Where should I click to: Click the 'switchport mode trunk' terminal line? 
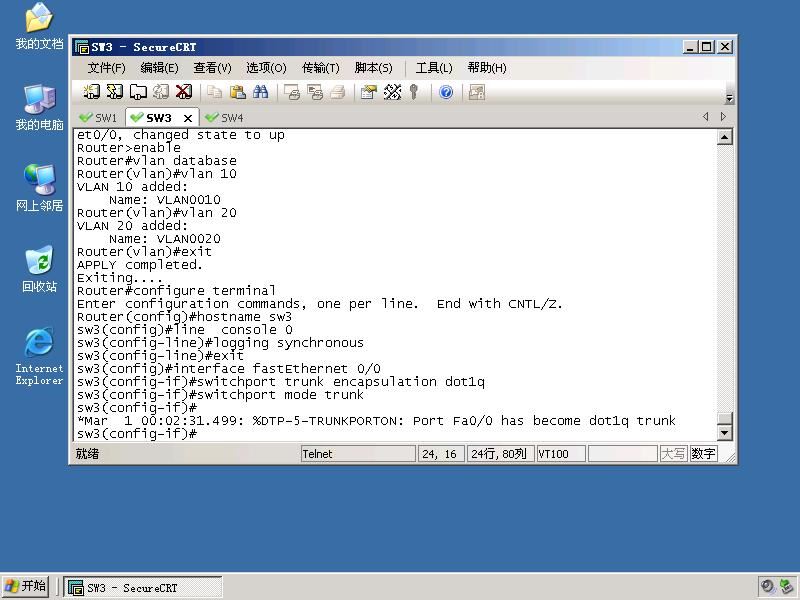click(220, 395)
